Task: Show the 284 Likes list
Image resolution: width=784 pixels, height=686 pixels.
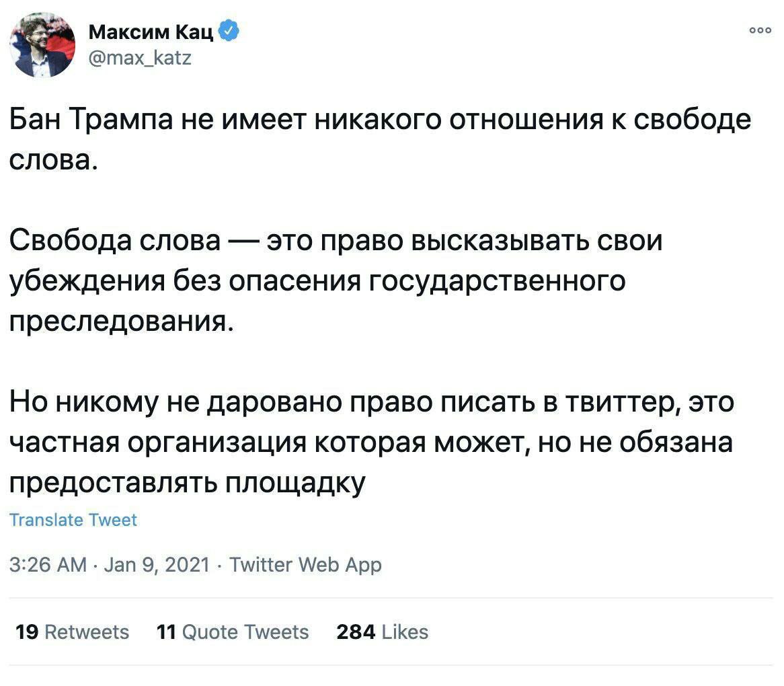Action: (x=382, y=632)
